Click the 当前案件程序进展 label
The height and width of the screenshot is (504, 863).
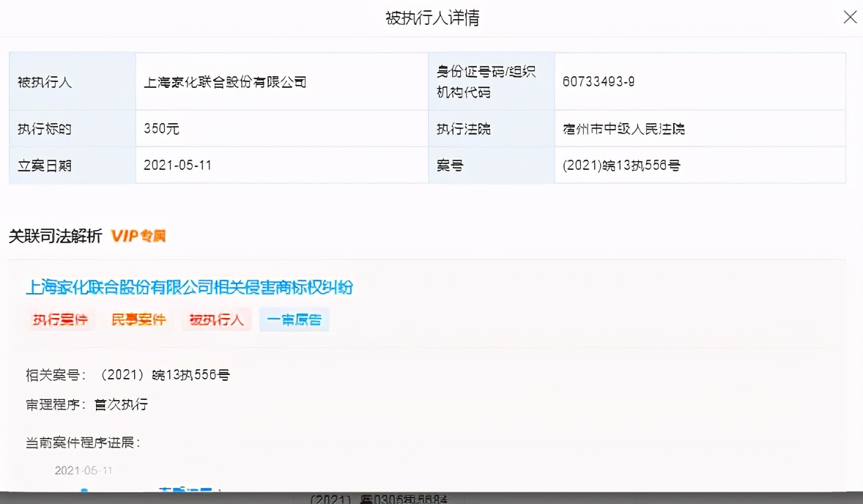click(x=83, y=442)
